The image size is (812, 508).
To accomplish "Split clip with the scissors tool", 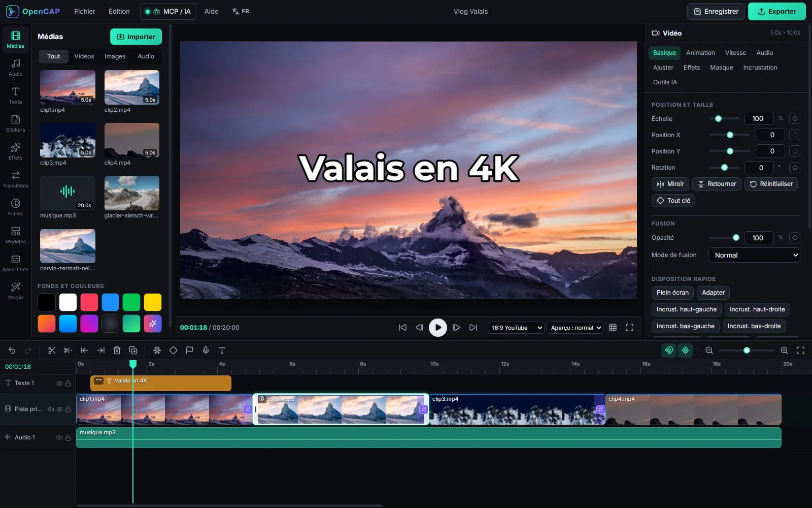I will pyautogui.click(x=52, y=350).
